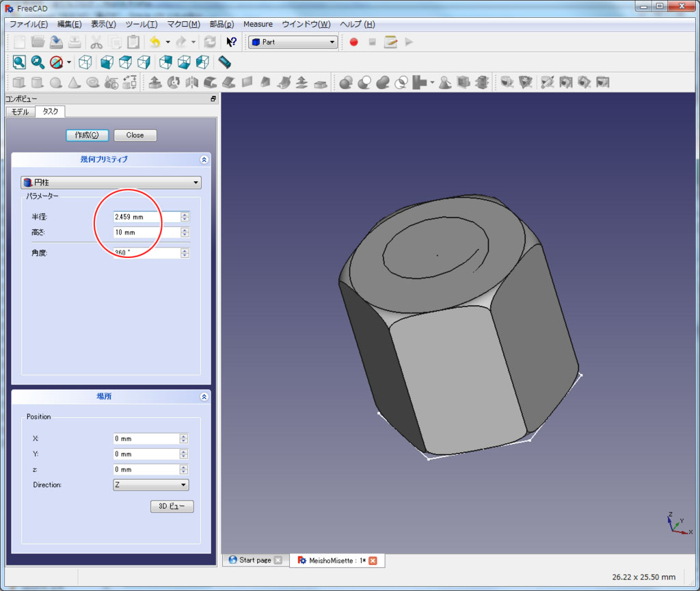Undock the コンボビュー panel float button

[x=213, y=98]
